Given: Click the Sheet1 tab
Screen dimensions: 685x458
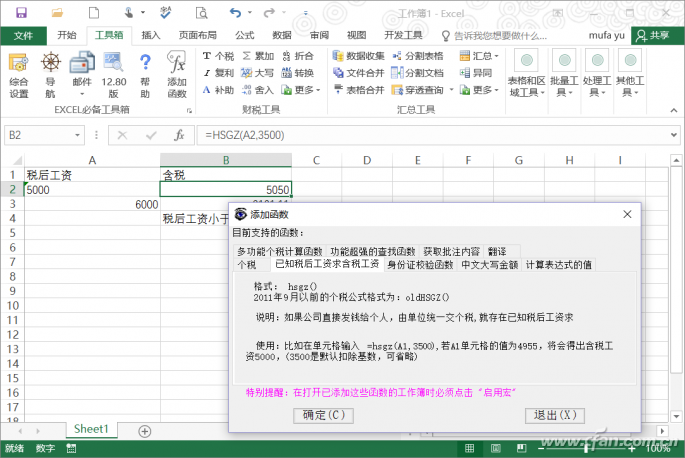Looking at the screenshot, I should point(91,429).
